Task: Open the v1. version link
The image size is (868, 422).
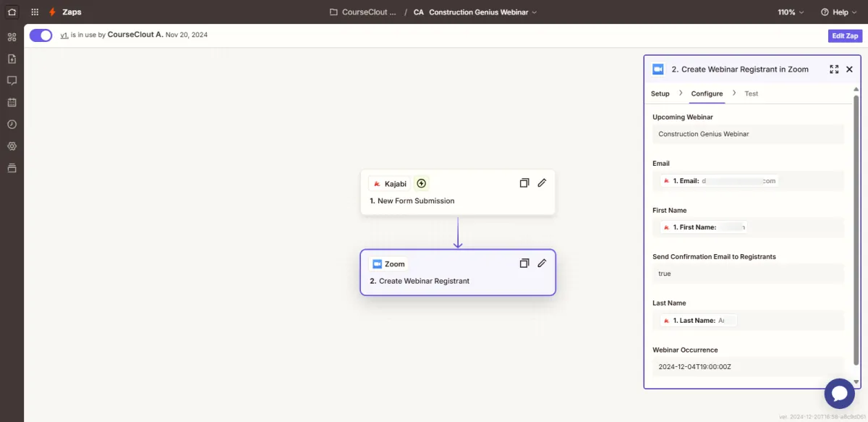Action: coord(64,35)
